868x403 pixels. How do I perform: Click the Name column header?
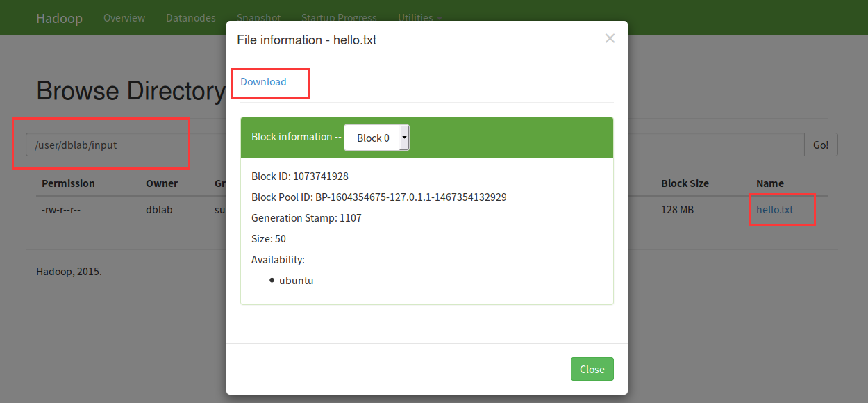[x=769, y=183]
